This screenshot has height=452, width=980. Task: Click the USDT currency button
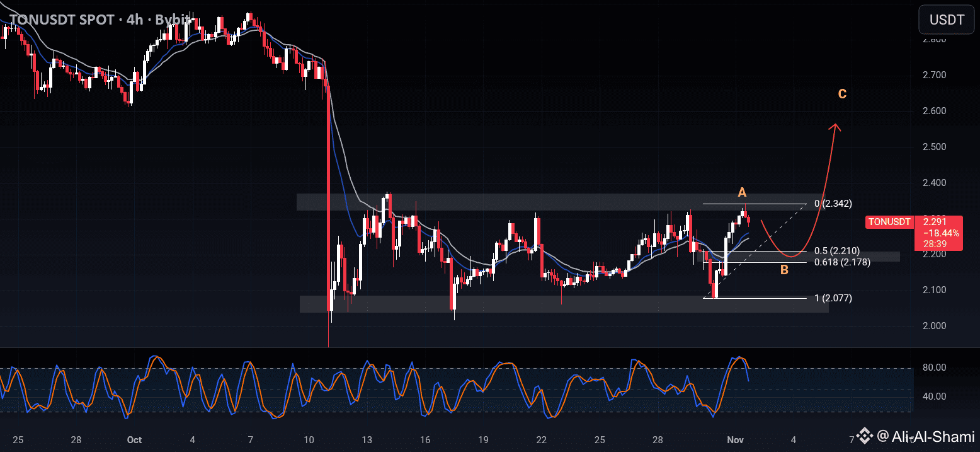pyautogui.click(x=947, y=20)
